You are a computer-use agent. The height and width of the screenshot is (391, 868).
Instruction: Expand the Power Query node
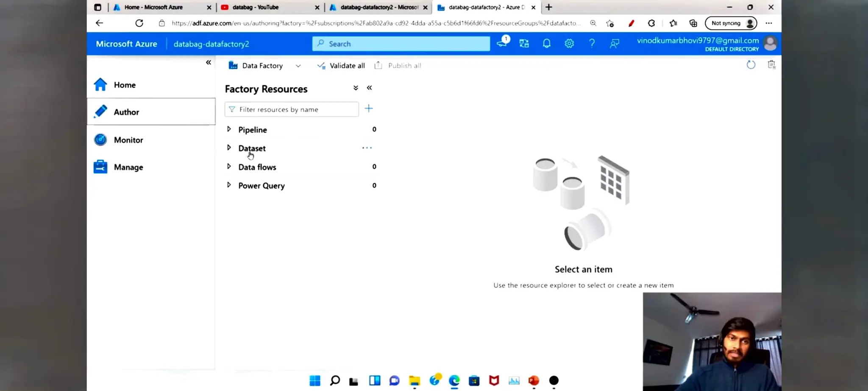[229, 185]
